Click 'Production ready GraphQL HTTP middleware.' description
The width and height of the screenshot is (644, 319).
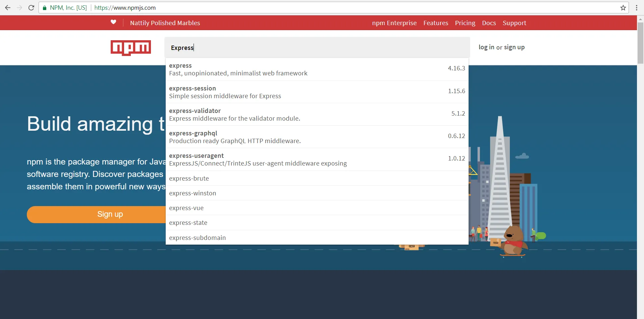click(235, 141)
